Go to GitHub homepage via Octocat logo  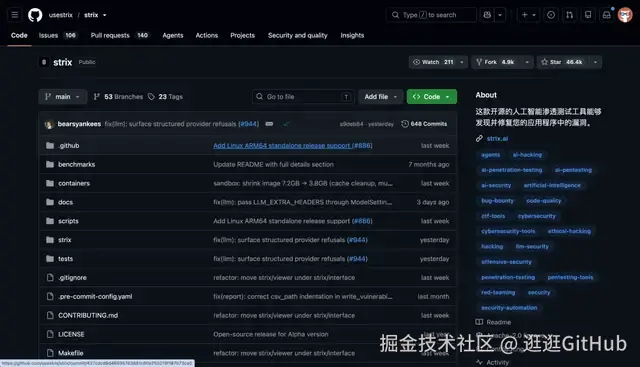(35, 15)
